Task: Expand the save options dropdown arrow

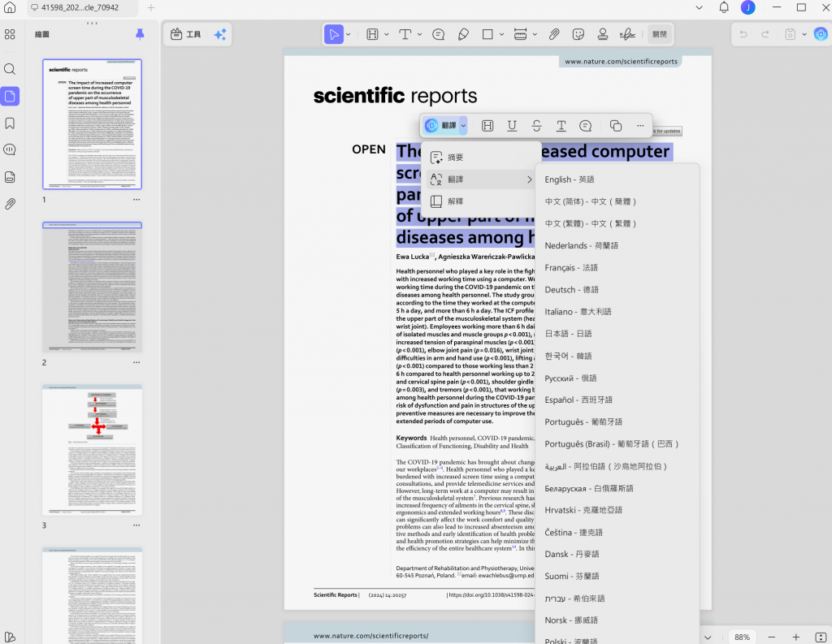Action: 804,34
